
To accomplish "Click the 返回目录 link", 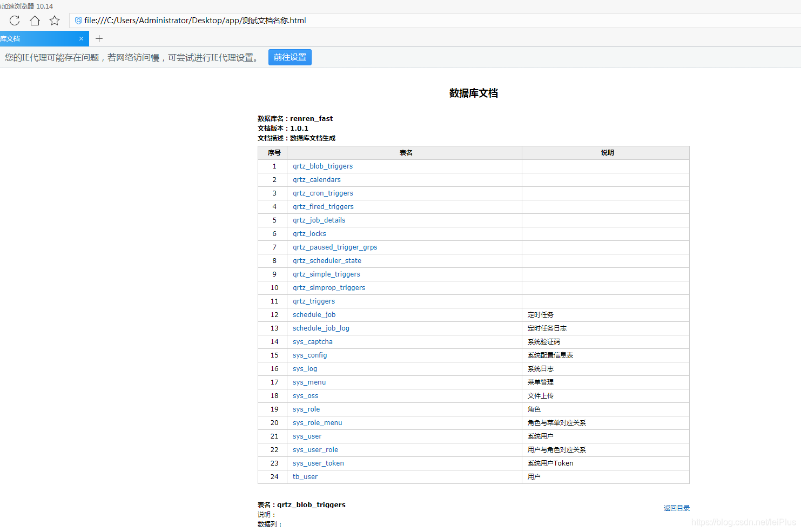I will pyautogui.click(x=677, y=508).
